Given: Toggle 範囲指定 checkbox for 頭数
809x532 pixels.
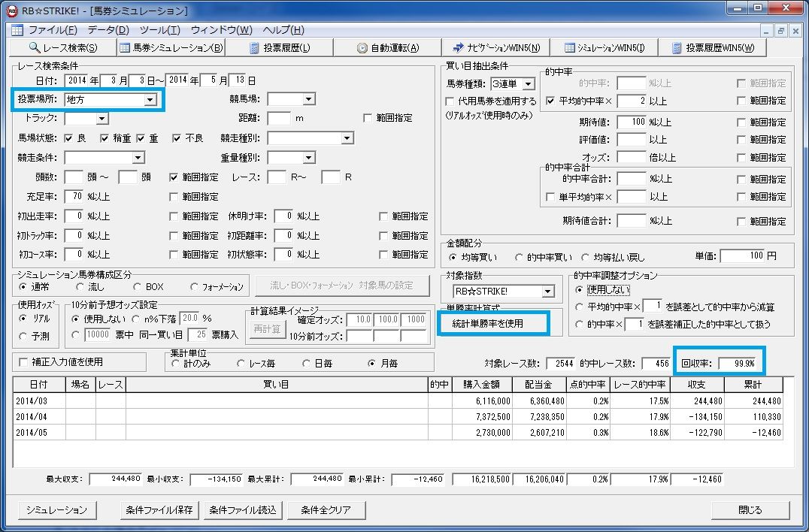Looking at the screenshot, I should click(174, 177).
